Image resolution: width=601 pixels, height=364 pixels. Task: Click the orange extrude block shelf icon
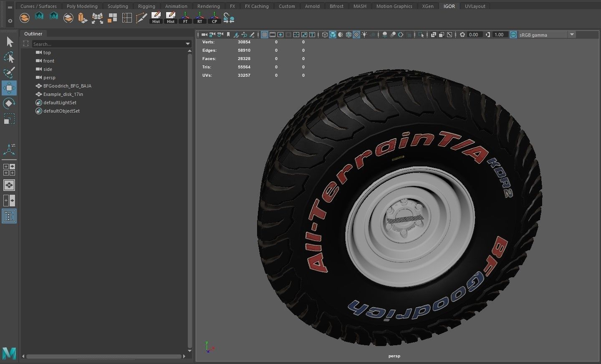tap(83, 18)
